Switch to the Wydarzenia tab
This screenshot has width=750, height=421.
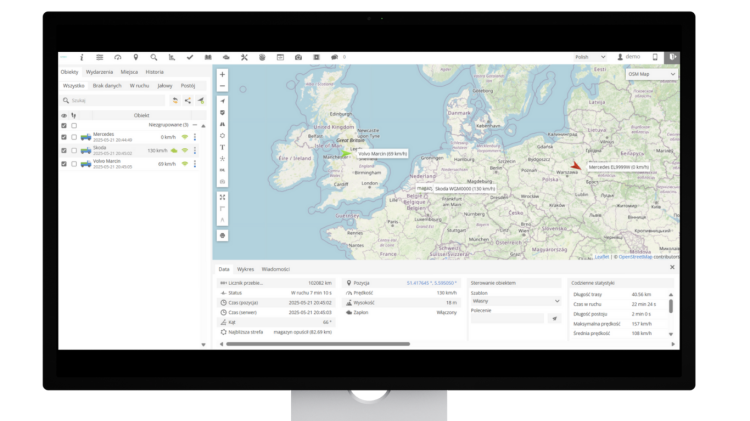point(99,72)
